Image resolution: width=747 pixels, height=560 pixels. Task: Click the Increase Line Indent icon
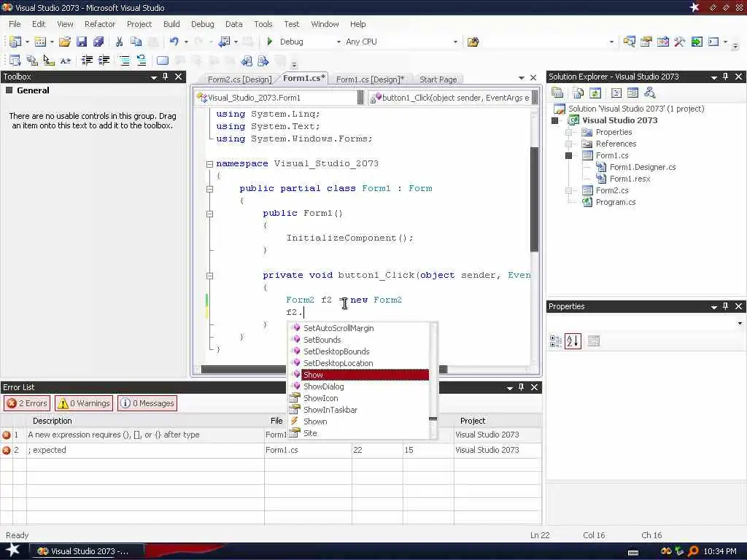[104, 61]
